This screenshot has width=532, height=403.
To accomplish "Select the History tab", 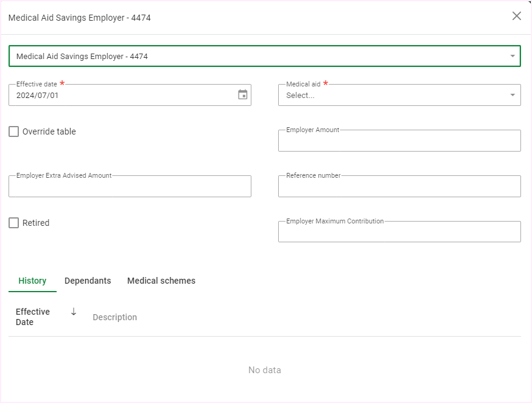I will [x=32, y=281].
